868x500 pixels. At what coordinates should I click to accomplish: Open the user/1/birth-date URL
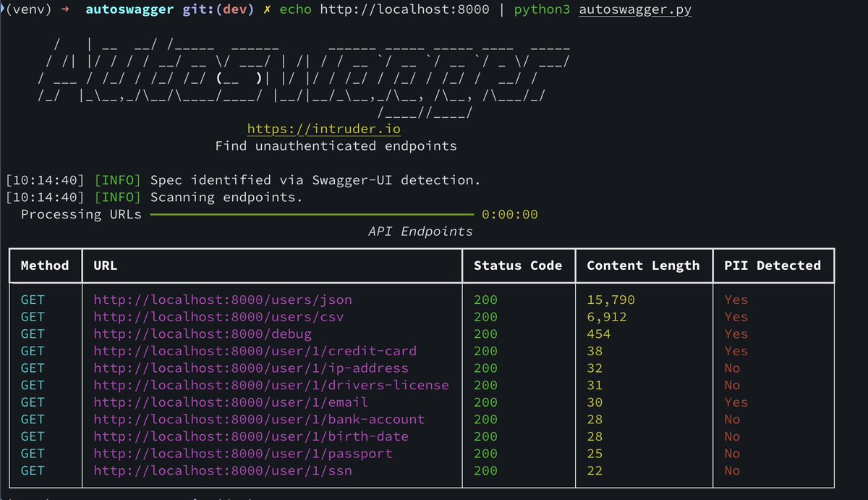pos(251,436)
